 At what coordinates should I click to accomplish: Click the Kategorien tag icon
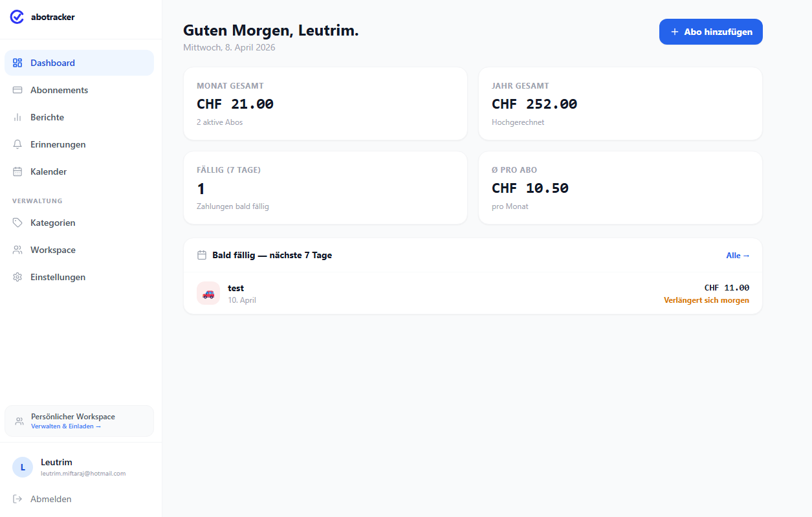[x=17, y=223]
